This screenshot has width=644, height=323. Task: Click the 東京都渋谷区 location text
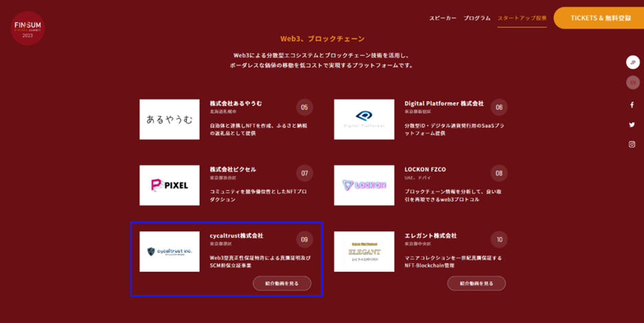pyautogui.click(x=223, y=178)
